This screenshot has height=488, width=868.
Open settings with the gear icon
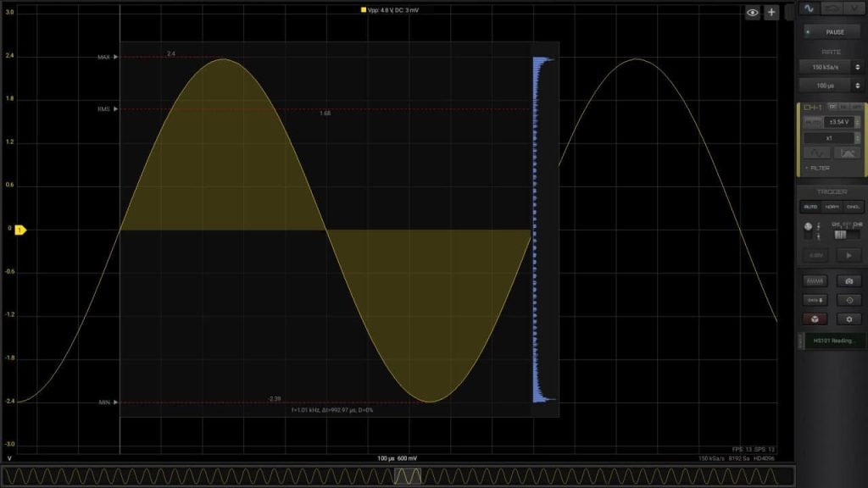[x=849, y=319]
